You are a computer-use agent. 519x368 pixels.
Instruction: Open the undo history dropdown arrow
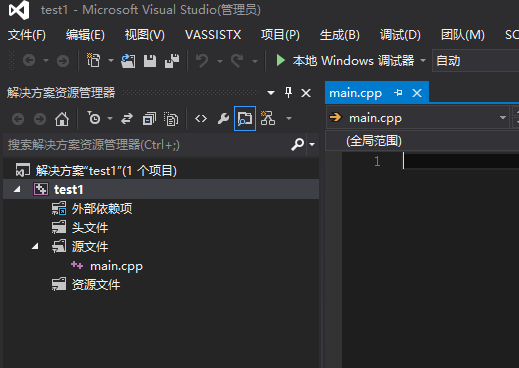pos(220,61)
